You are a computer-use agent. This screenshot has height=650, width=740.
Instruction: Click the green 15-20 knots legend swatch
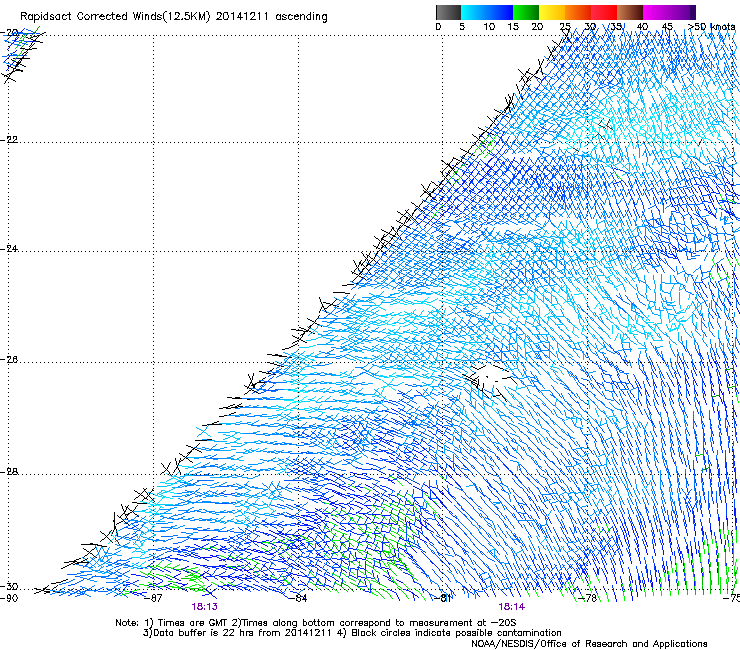point(526,12)
